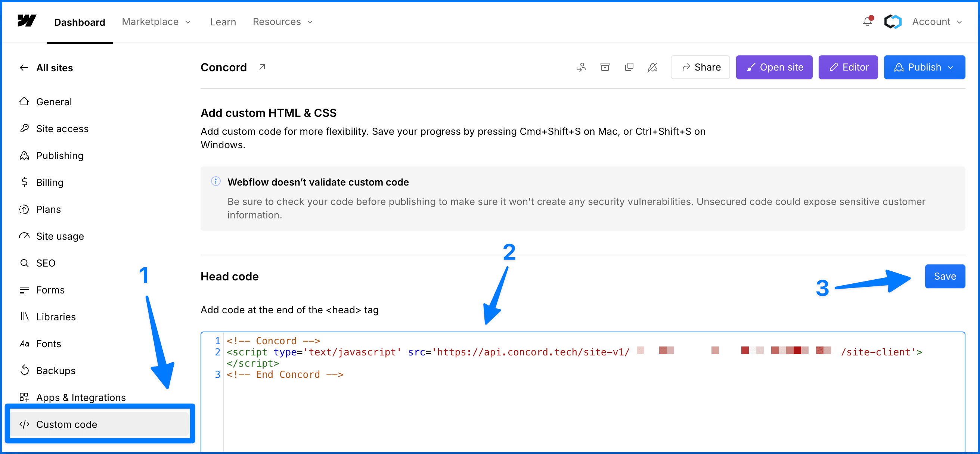Open the Account dropdown menu
This screenshot has width=980, height=454.
coord(937,22)
